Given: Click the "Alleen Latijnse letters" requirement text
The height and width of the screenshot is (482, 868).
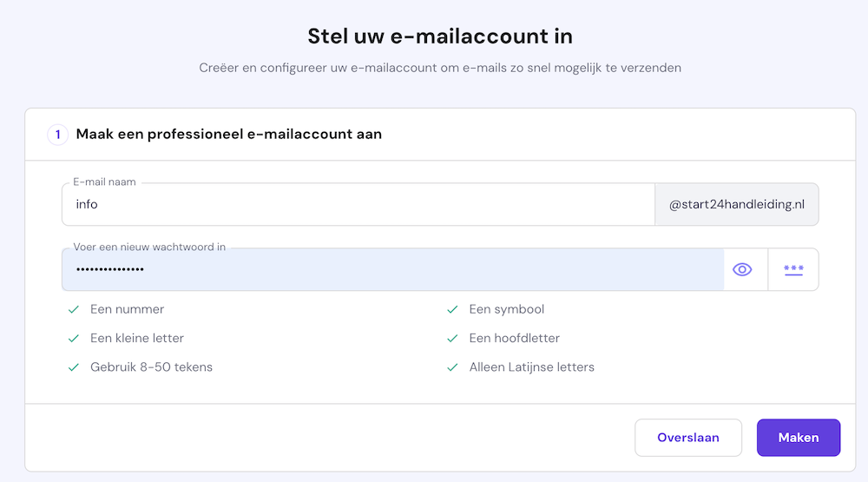Looking at the screenshot, I should tap(532, 367).
